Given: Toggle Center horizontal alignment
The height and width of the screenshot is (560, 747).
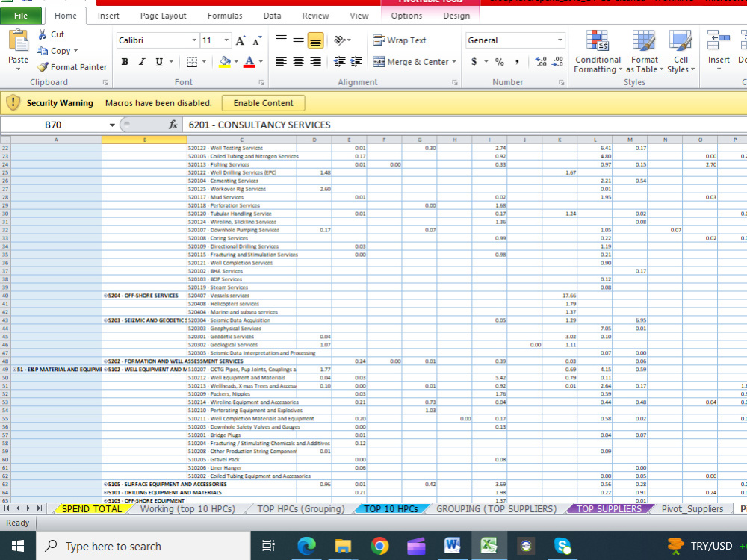Looking at the screenshot, I should point(298,61).
